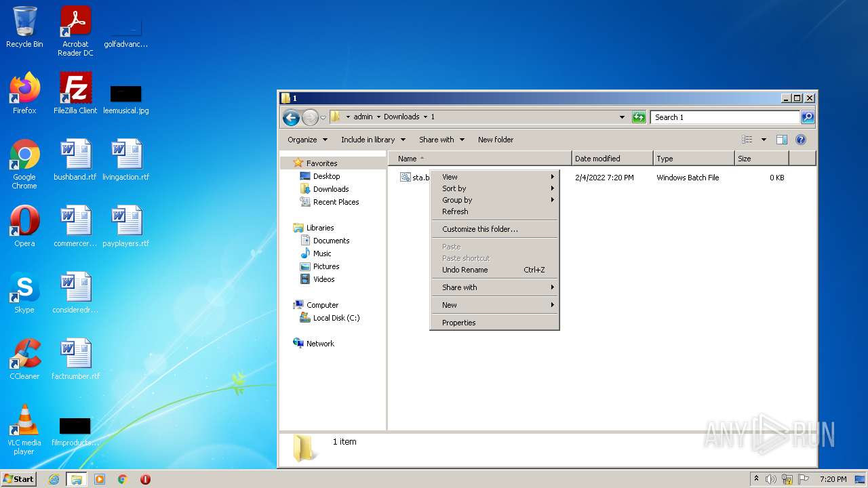Show hidden tray icons arrow

756,479
